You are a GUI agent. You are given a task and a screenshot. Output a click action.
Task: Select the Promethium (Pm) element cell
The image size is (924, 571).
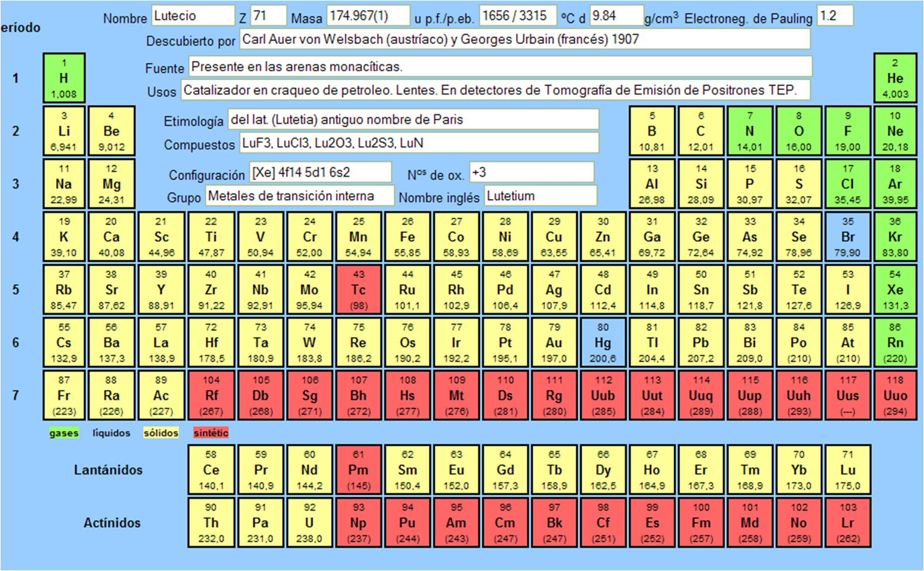tap(358, 470)
